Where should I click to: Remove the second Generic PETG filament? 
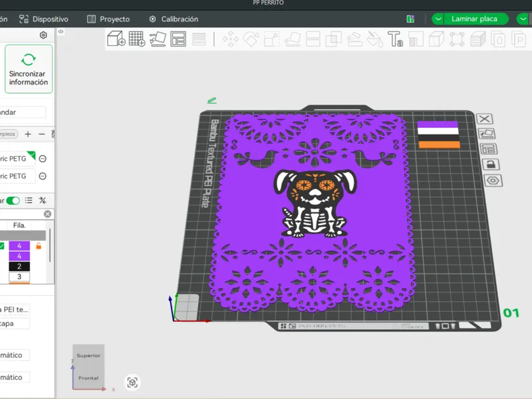(x=43, y=176)
